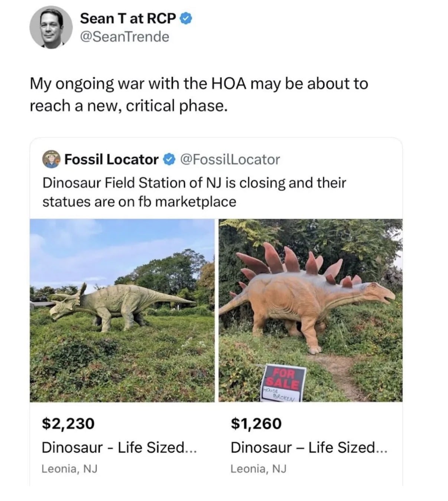This screenshot has height=501, width=448.
Task: Click Sean T verified blue checkmark badge
Action: pyautogui.click(x=186, y=18)
